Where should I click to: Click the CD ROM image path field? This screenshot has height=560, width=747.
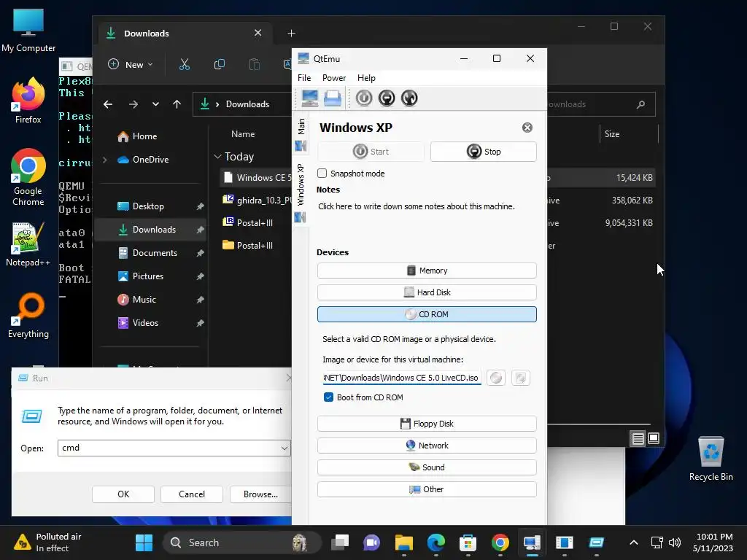tap(401, 378)
